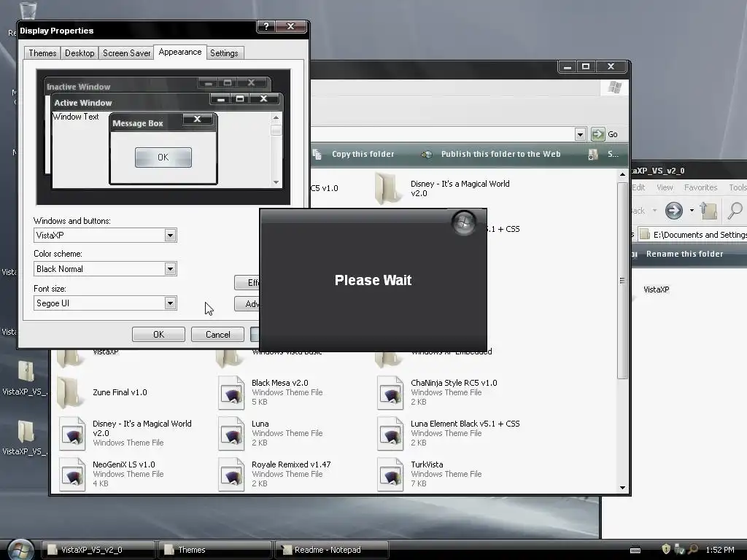Click the Windows flag logo in Themes window
This screenshot has height=560, width=747.
coord(614,87)
